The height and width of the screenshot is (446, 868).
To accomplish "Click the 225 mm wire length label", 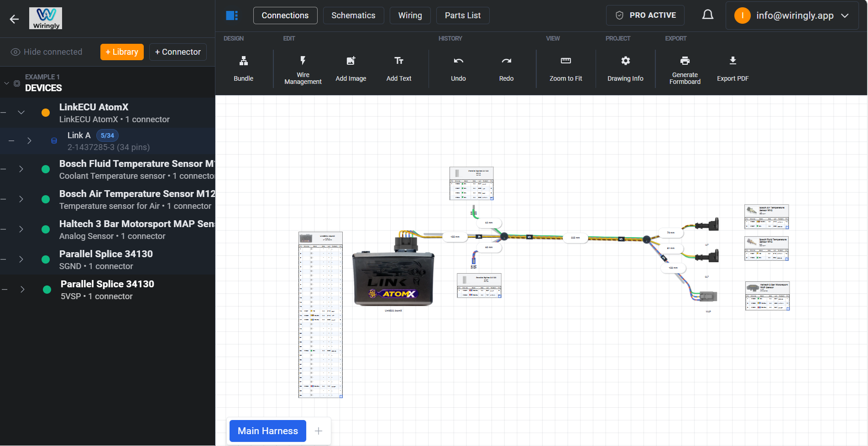I will tap(575, 238).
